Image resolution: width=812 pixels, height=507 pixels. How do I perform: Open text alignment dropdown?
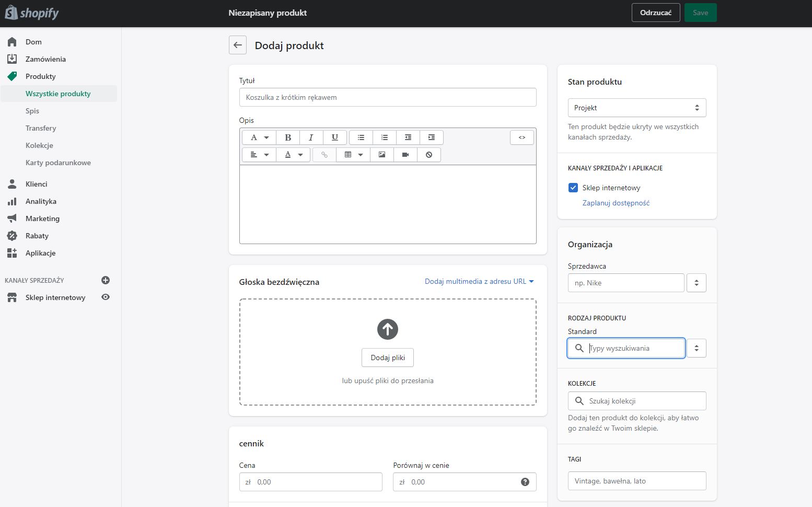(x=259, y=155)
